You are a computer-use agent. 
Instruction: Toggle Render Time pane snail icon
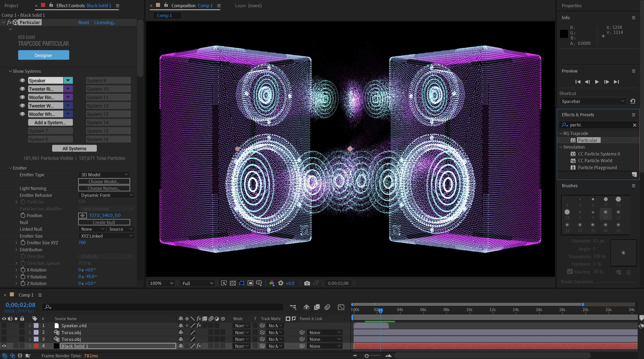coord(28,356)
